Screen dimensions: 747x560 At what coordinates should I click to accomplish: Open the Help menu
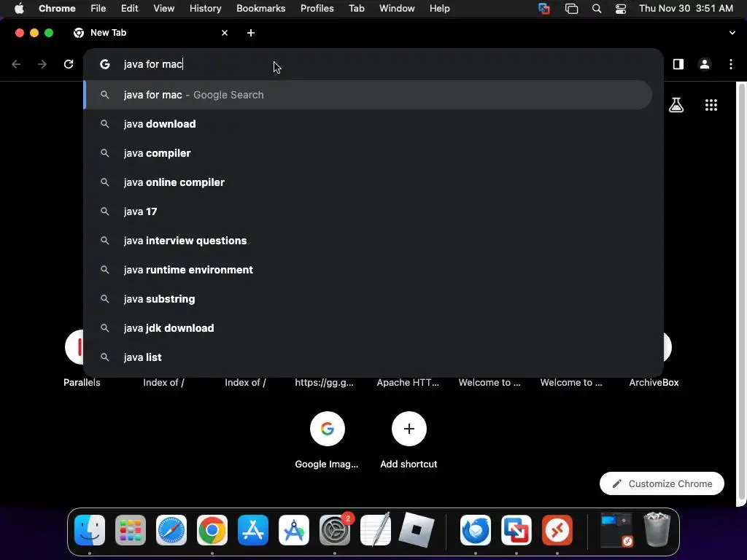[439, 9]
